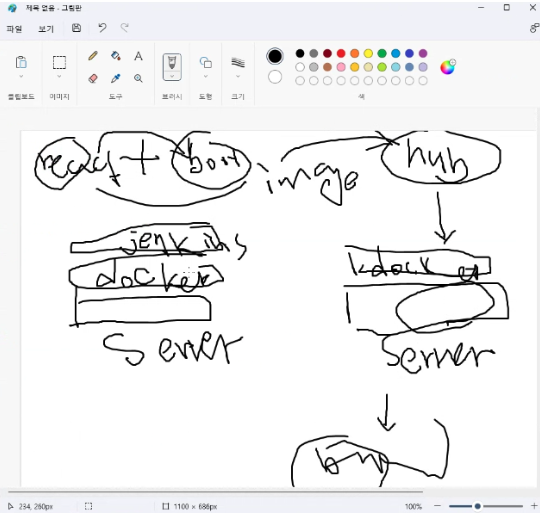
Task: Open the Edit colors rainbow wheel
Action: click(447, 67)
